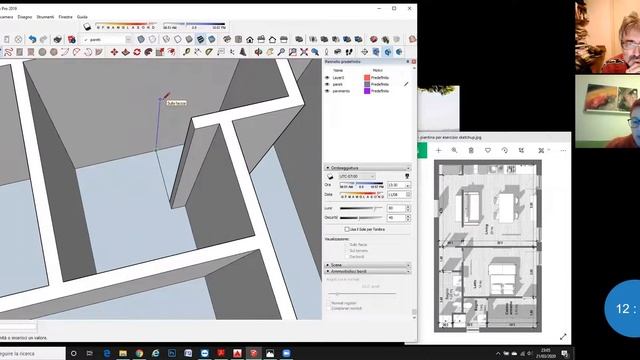Click the Undo arrow in SketchUp toolbar
Image resolution: width=640 pixels, height=360 pixels.
(x=32, y=40)
